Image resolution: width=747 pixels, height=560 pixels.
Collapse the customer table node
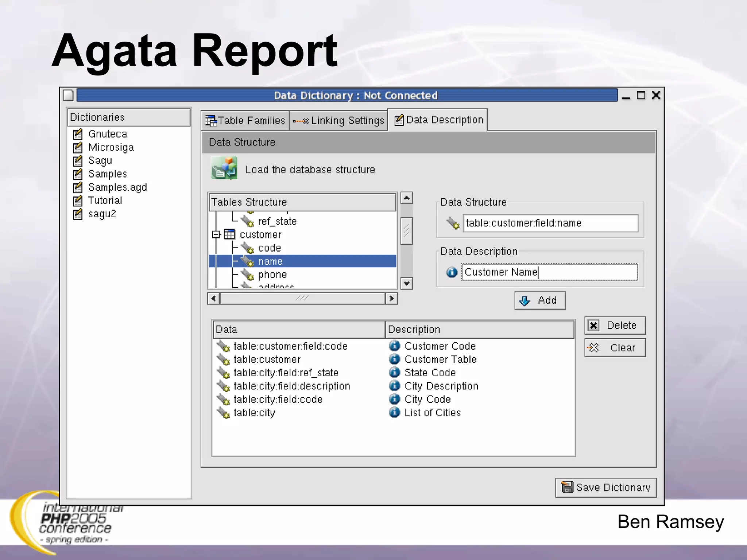click(x=216, y=234)
